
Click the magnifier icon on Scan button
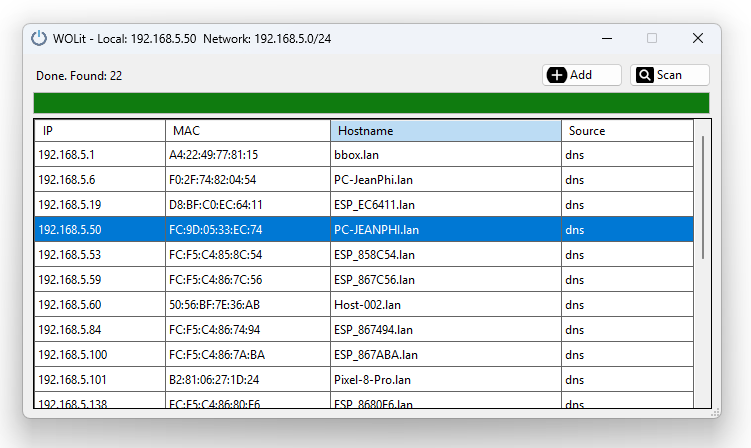click(645, 75)
